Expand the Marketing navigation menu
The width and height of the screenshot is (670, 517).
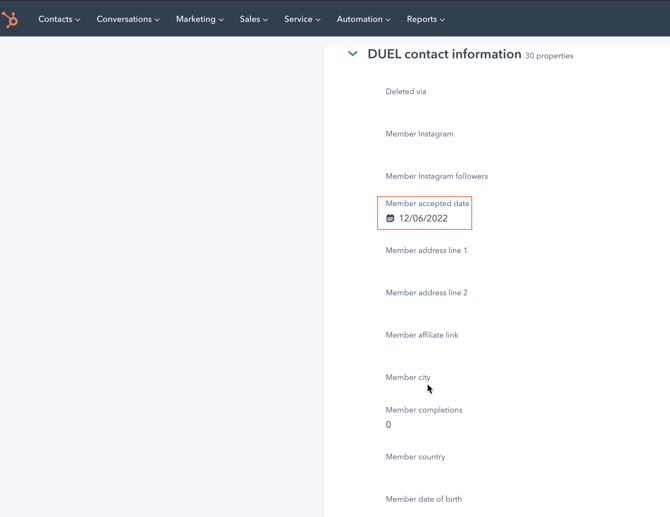(199, 19)
